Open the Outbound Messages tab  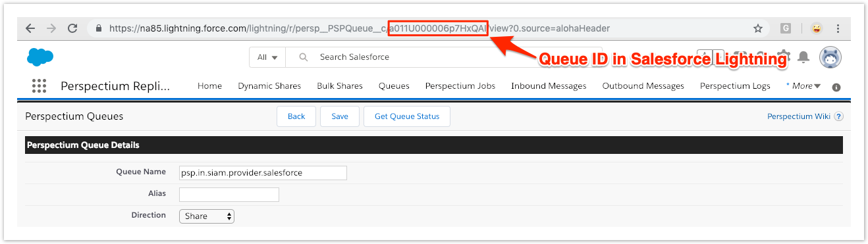tap(643, 86)
